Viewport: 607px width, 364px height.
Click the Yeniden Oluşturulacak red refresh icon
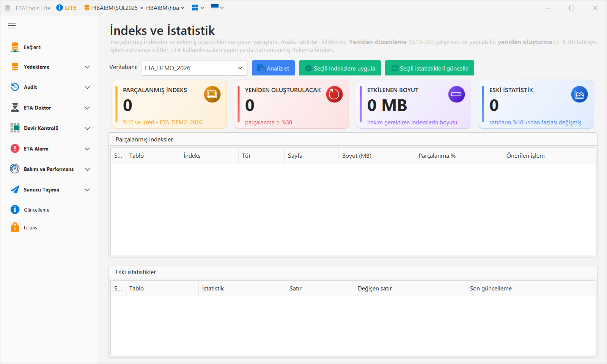click(334, 94)
